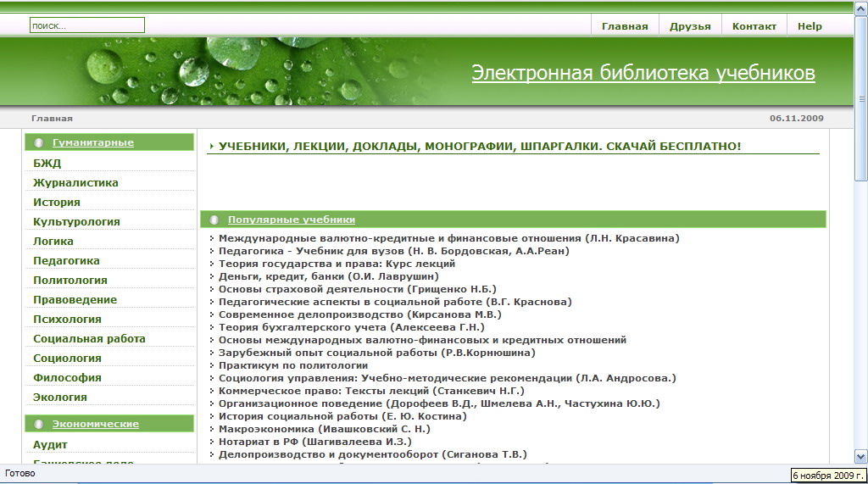Viewport: 868px width, 484px height.
Task: Click the 06.11.2009 date text
Action: (797, 118)
